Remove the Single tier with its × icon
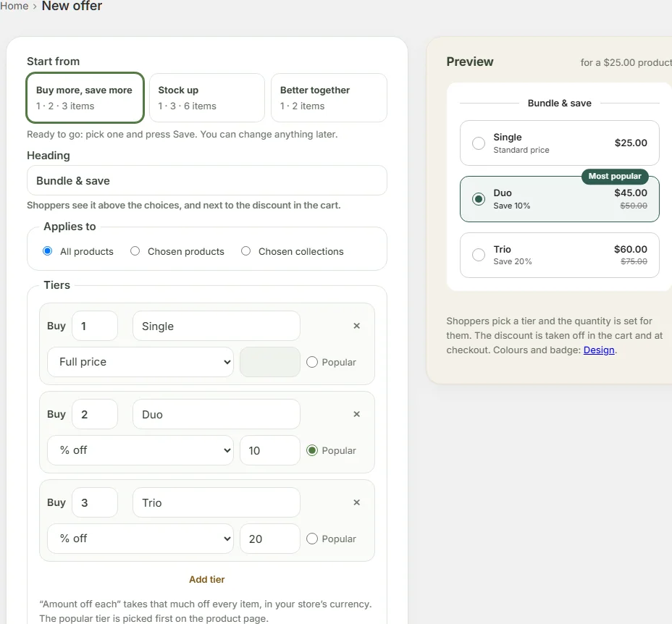 356,326
